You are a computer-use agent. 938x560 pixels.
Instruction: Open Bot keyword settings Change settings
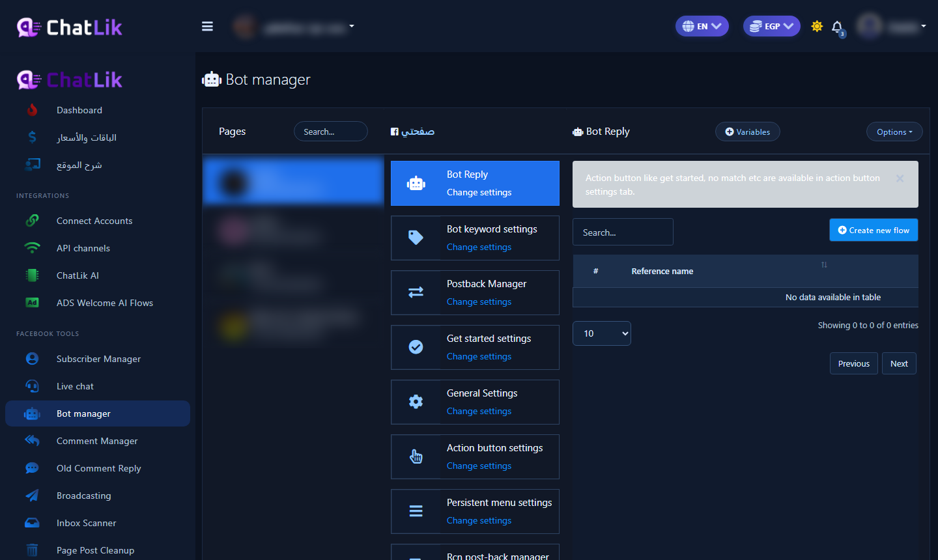479,247
